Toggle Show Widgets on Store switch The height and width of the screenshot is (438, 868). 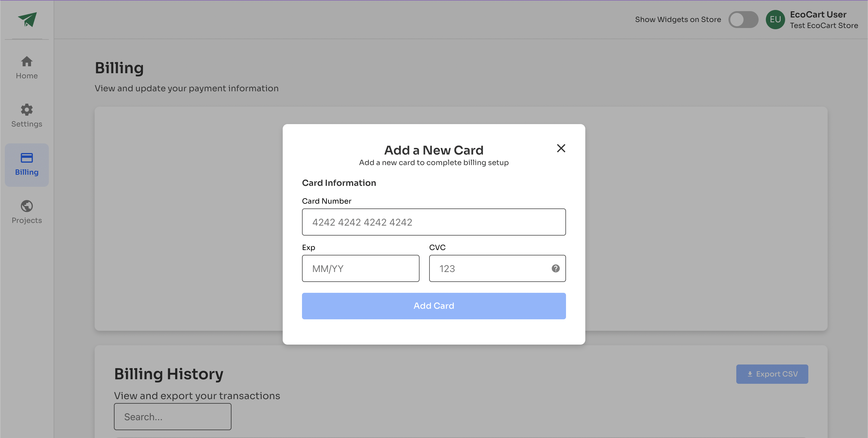[743, 20]
